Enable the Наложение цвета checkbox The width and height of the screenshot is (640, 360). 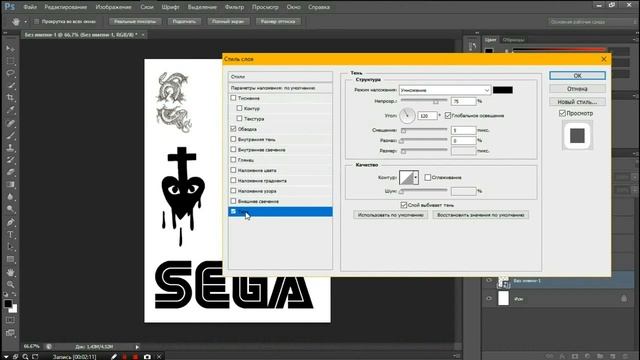click(x=233, y=170)
